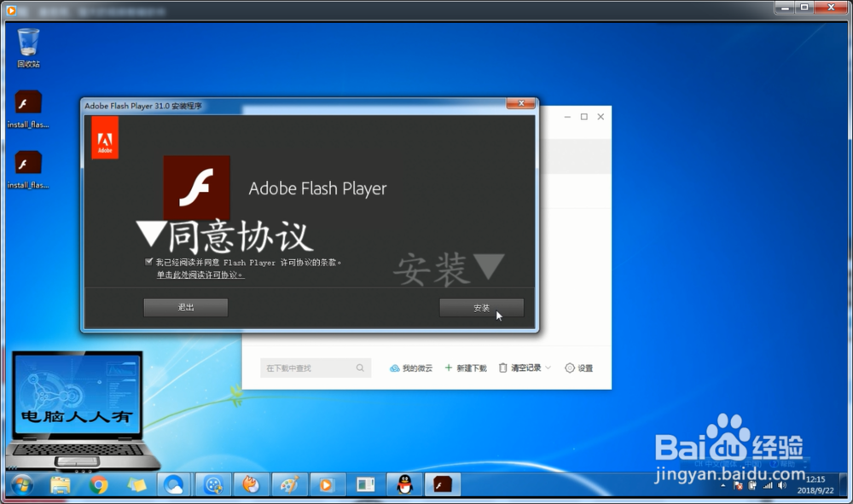Open the orange flame taskbar app
853x504 pixels.
click(x=251, y=484)
